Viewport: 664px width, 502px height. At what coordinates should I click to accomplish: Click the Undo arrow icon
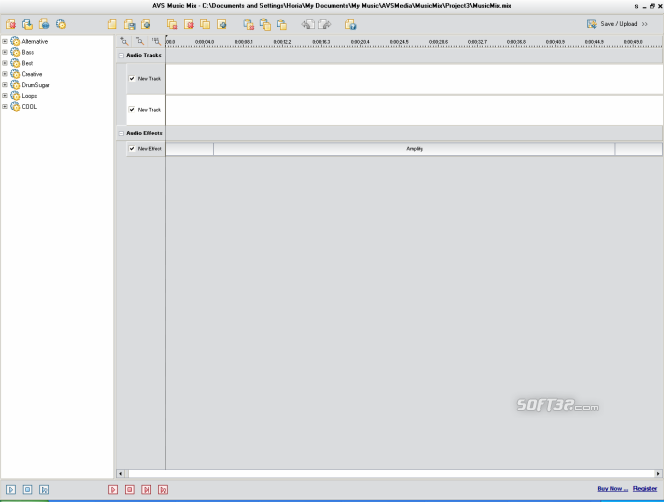click(308, 25)
